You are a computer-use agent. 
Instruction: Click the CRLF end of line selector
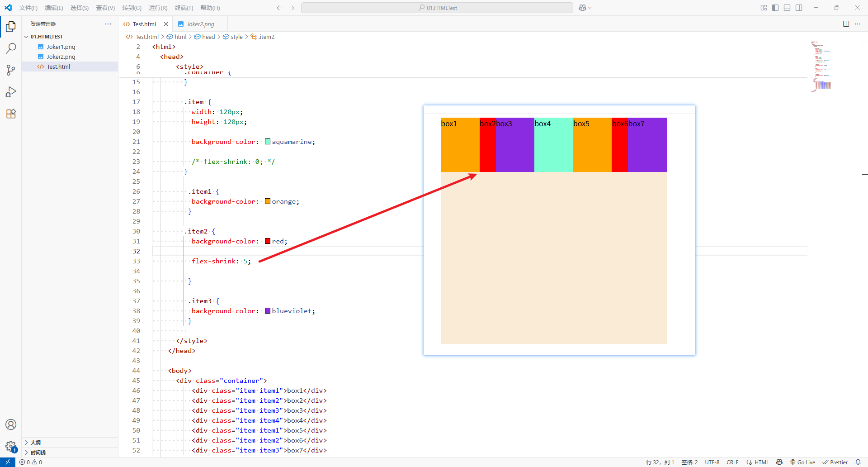tap(732, 462)
